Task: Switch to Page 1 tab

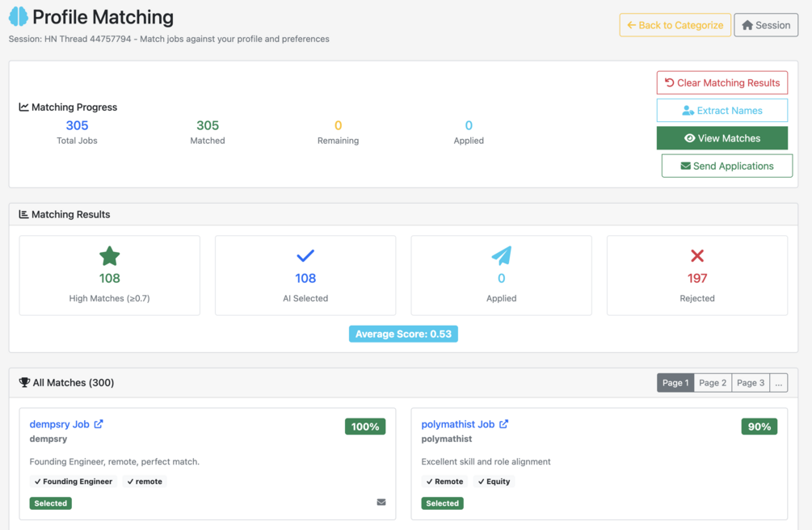Action: coord(675,383)
